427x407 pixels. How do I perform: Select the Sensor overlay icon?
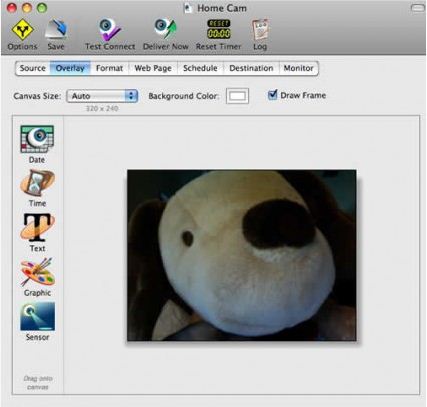[x=37, y=316]
